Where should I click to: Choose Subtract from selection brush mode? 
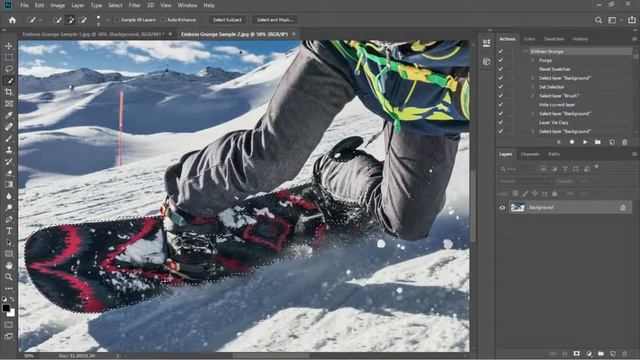tap(82, 20)
